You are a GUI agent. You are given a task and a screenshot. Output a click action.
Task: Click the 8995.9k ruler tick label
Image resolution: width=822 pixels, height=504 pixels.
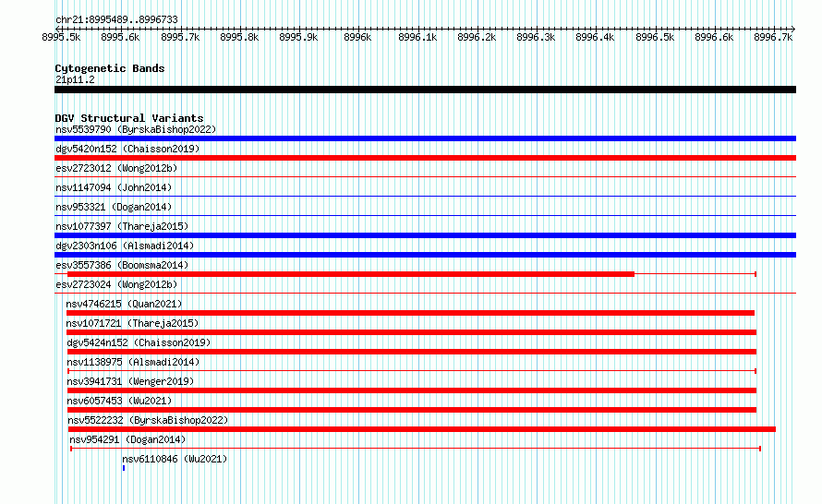[x=299, y=38]
